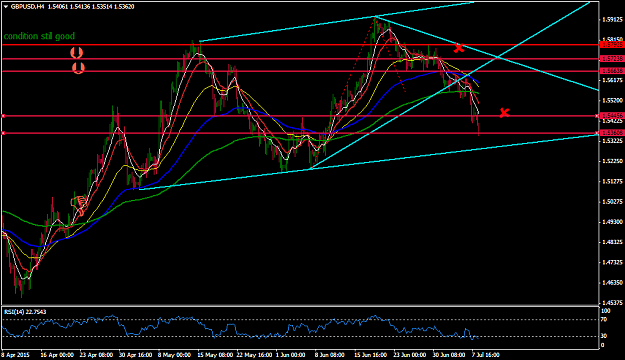Click the 1.45375 price scale label
625x360 pixels.
[613, 303]
